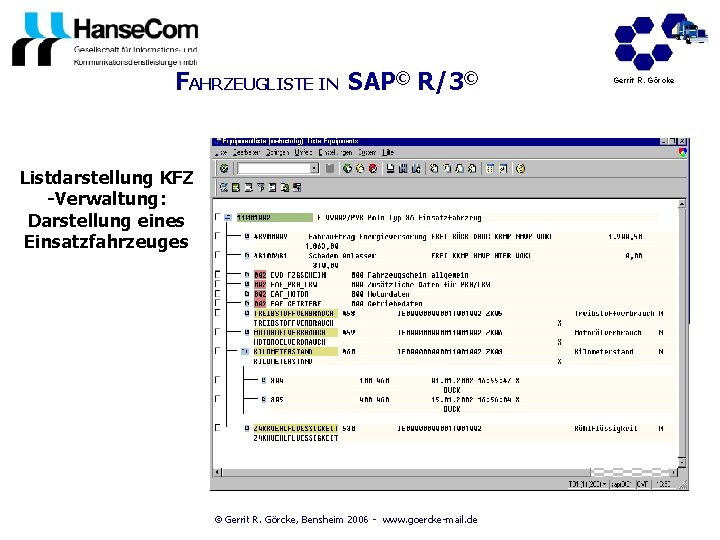The image size is (720, 540).
Task: Click the horizontal scrollbar thumb
Action: 406,472
